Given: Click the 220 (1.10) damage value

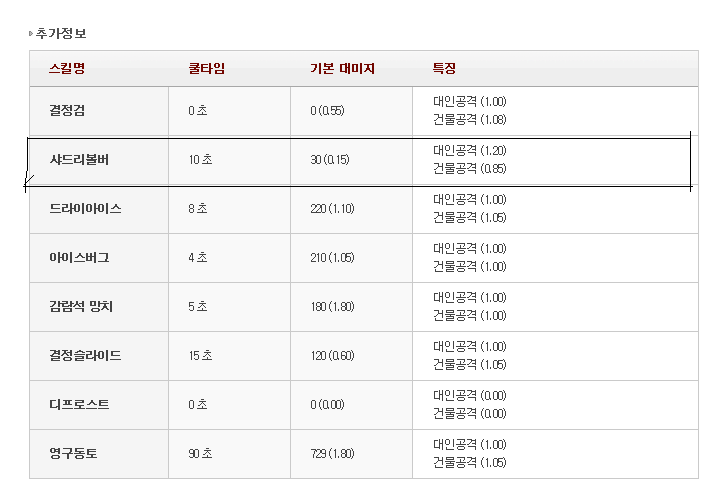Looking at the screenshot, I should (332, 209).
